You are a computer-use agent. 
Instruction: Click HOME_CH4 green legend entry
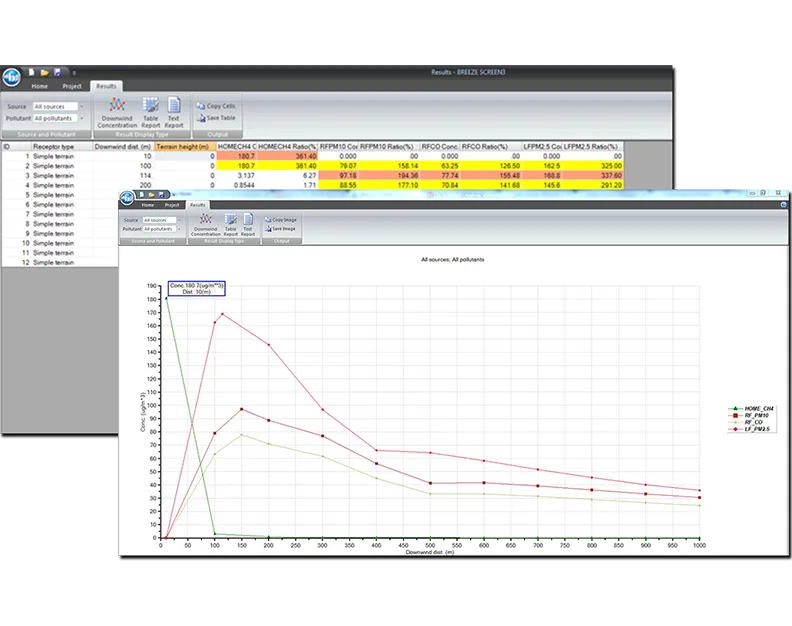(747, 409)
